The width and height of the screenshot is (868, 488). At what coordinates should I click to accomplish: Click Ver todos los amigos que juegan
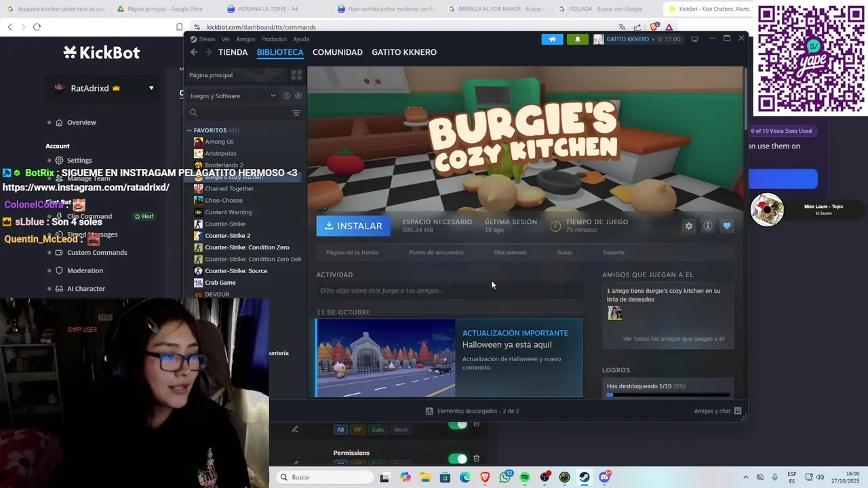[x=673, y=339]
